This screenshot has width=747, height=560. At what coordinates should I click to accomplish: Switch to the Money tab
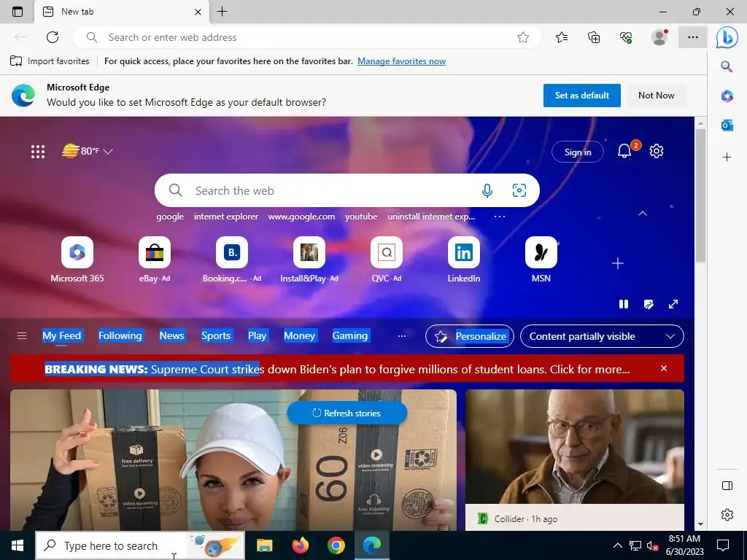299,335
